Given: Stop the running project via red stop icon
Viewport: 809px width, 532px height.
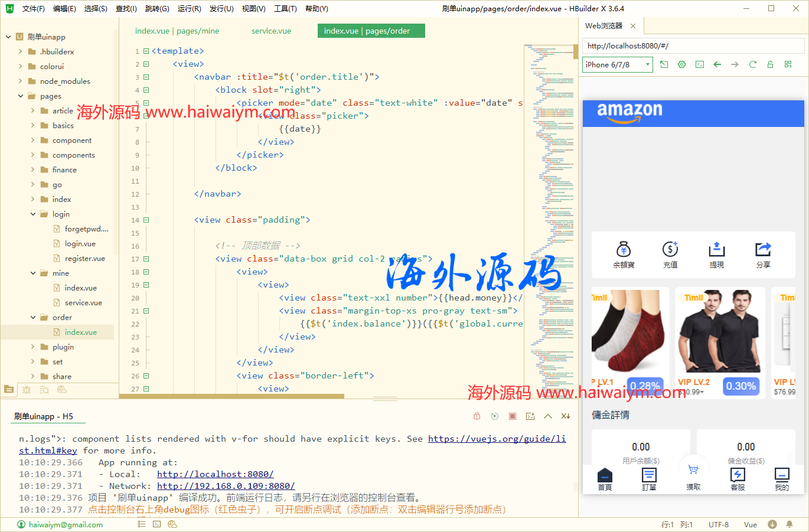Looking at the screenshot, I should coord(513,416).
